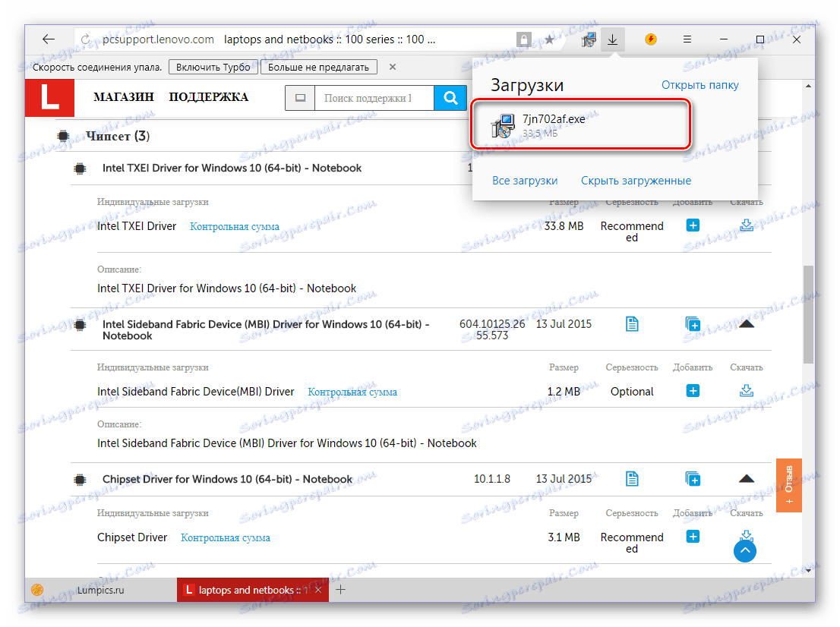Screen dimensions: 840x627
Task: Click the blue scroll-to-top circle button
Action: point(744,551)
